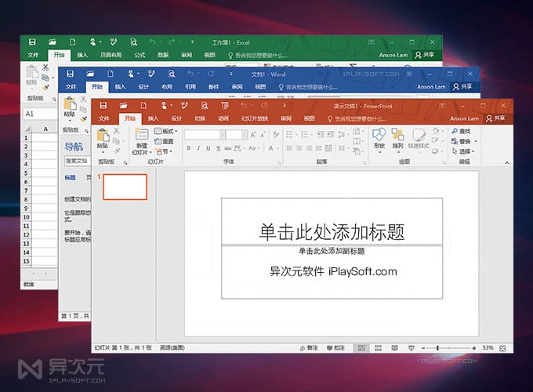Toggle text shadow S in PowerPoint ribbon

(x=218, y=148)
